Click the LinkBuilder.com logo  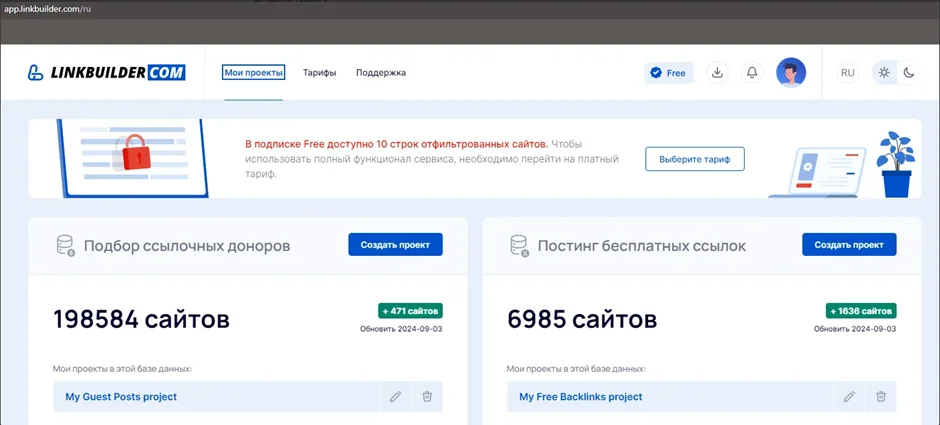tap(92, 73)
